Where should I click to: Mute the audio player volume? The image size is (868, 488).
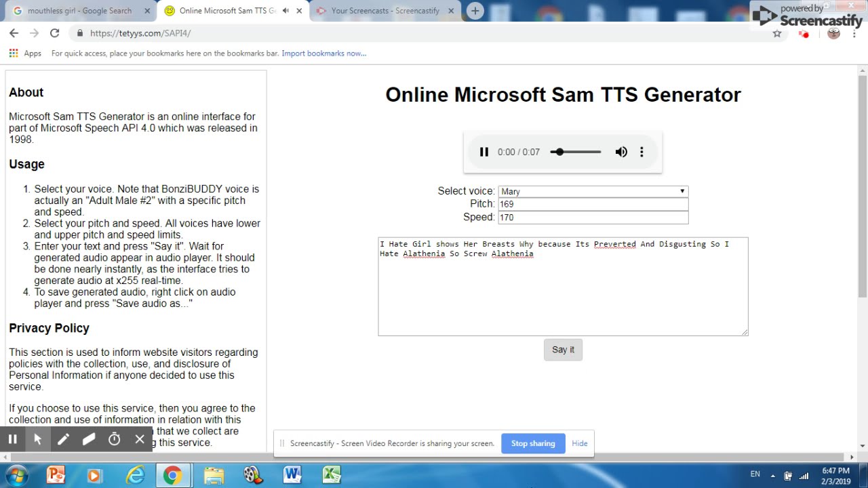[x=621, y=152]
